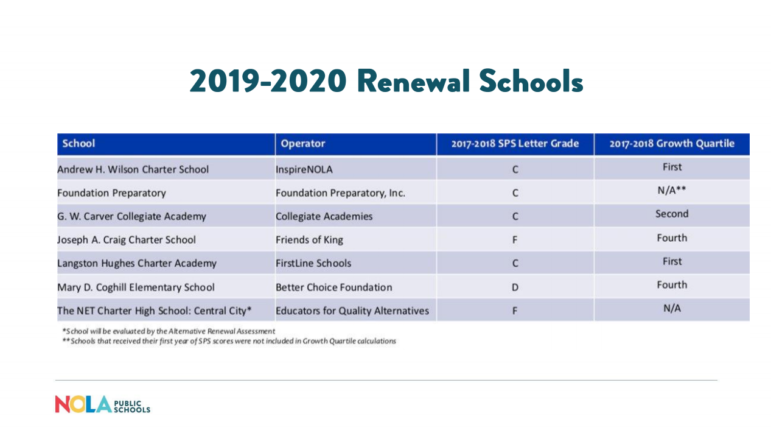The height and width of the screenshot is (433, 771).
Task: Click letter grade 'F' for The NET Charter
Action: point(515,311)
